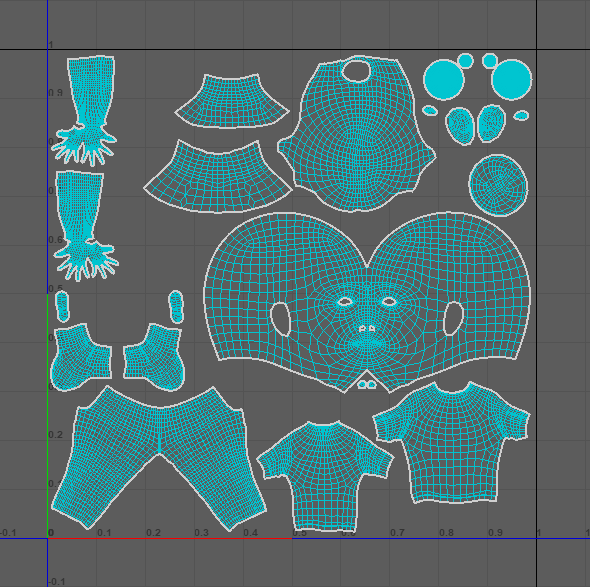Click the tiny nostril shells under the chin
Image resolution: width=590 pixels, height=587 pixels.
pos(366,385)
